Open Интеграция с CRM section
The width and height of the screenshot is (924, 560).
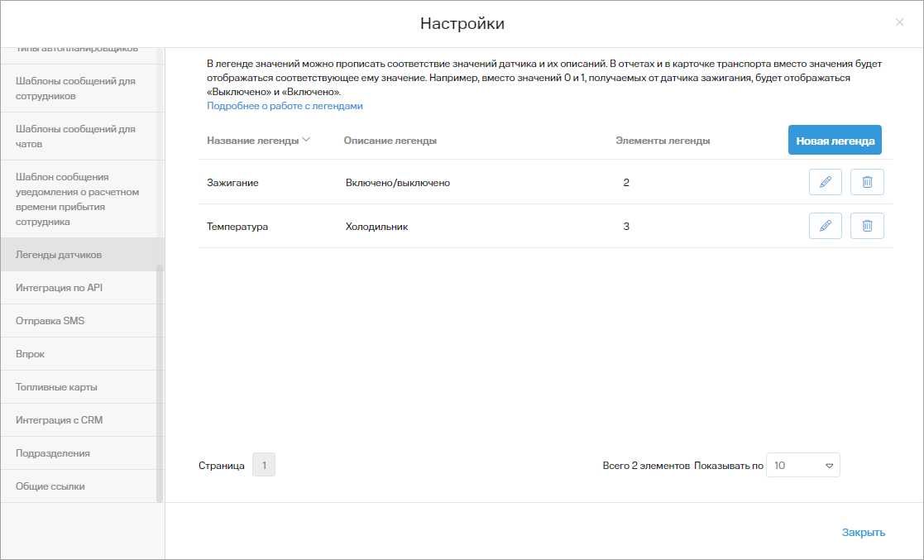click(79, 419)
